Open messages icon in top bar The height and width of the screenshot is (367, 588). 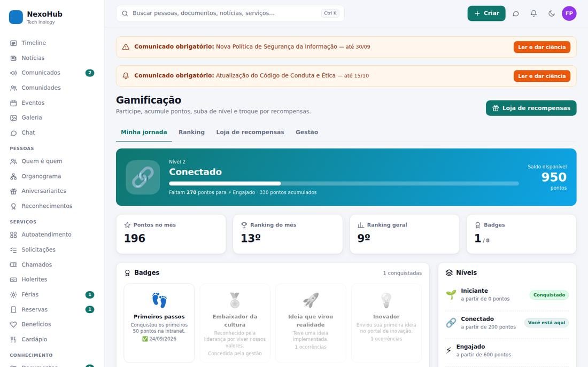point(516,13)
